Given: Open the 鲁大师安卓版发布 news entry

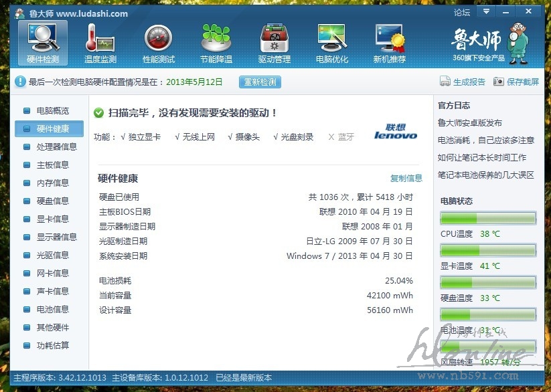Looking at the screenshot, I should pyautogui.click(x=470, y=123).
